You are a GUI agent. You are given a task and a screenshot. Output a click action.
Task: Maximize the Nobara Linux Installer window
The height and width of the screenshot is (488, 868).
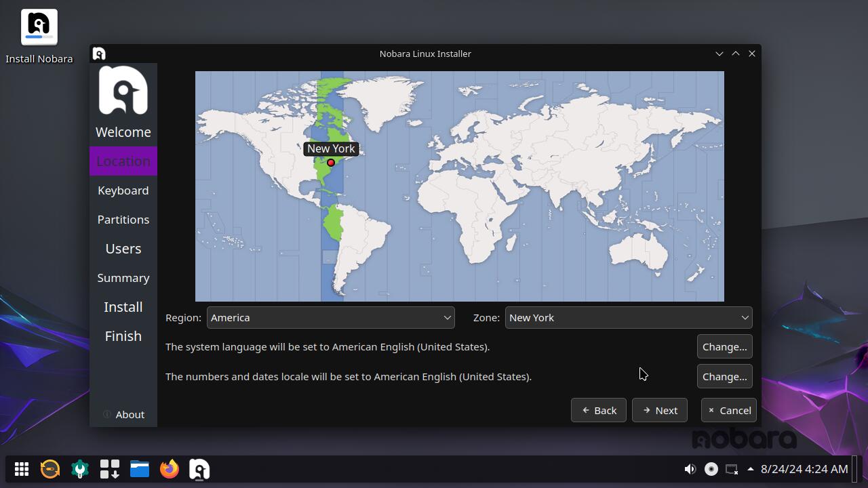coord(736,54)
